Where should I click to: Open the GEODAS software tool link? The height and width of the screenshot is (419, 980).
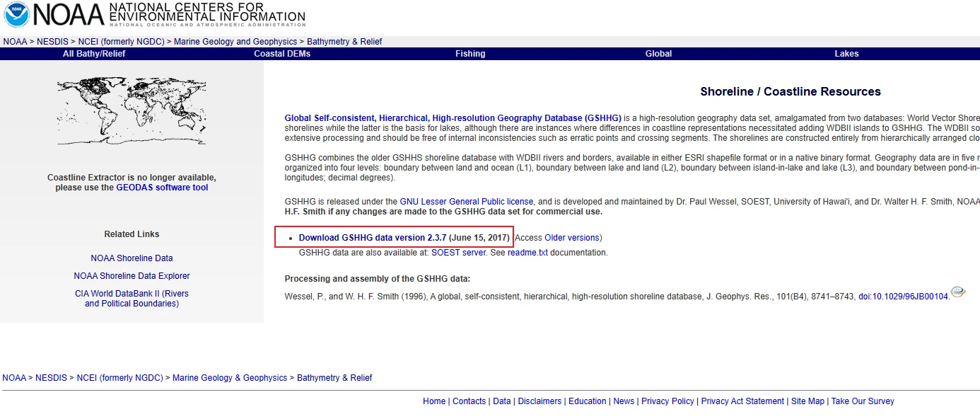[x=162, y=188]
